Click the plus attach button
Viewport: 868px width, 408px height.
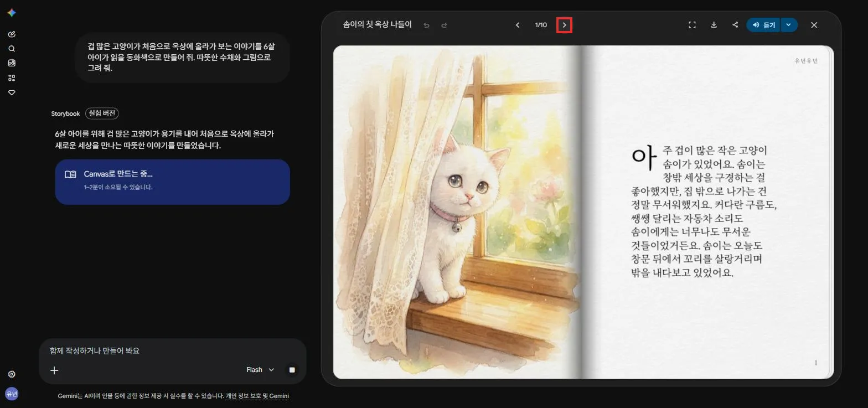pos(54,370)
